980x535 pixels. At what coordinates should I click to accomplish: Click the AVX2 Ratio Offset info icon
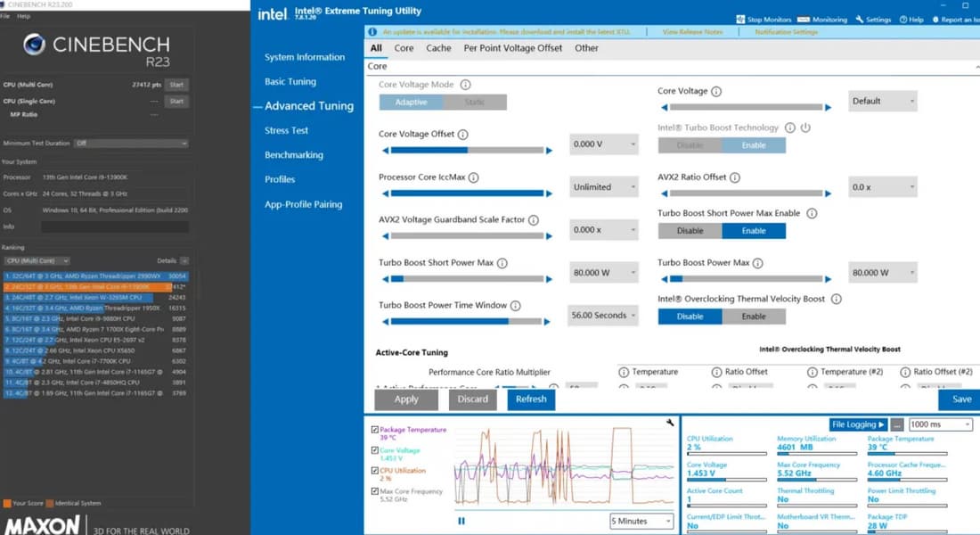pos(735,177)
